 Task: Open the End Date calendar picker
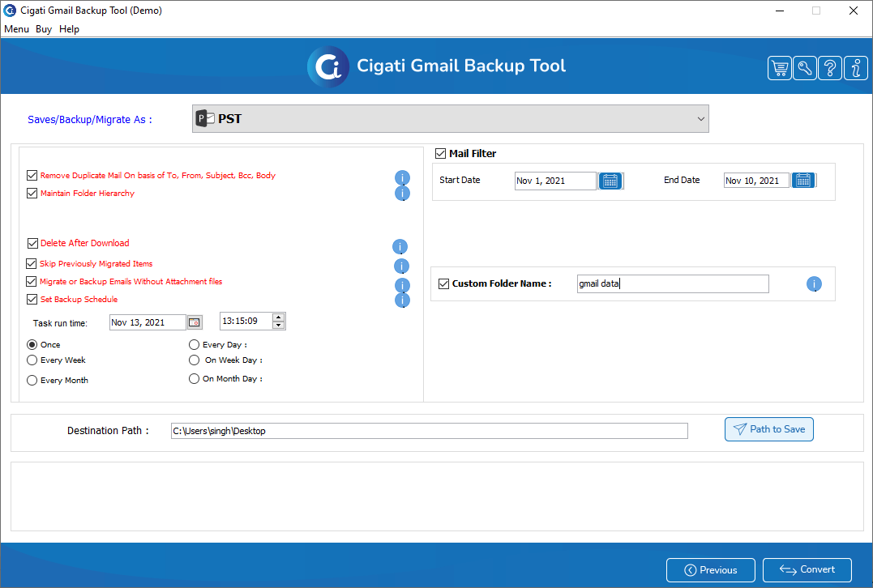803,181
